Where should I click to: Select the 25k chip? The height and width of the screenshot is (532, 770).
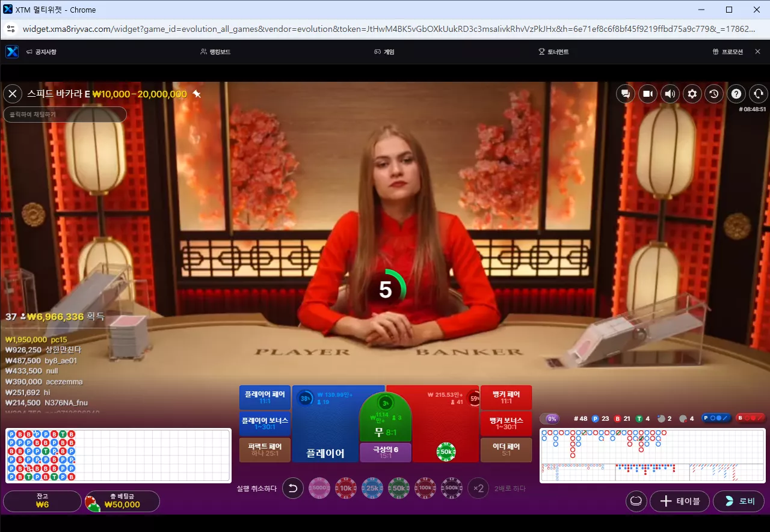(372, 488)
